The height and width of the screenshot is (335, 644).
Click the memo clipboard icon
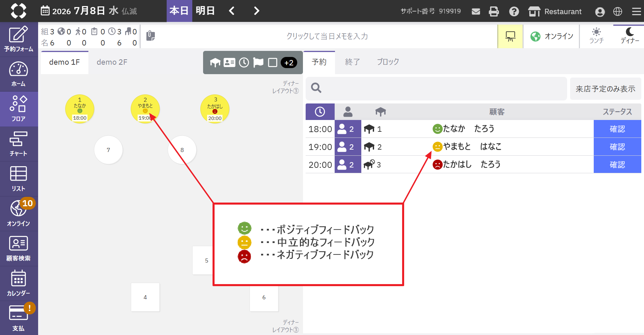[x=150, y=36]
